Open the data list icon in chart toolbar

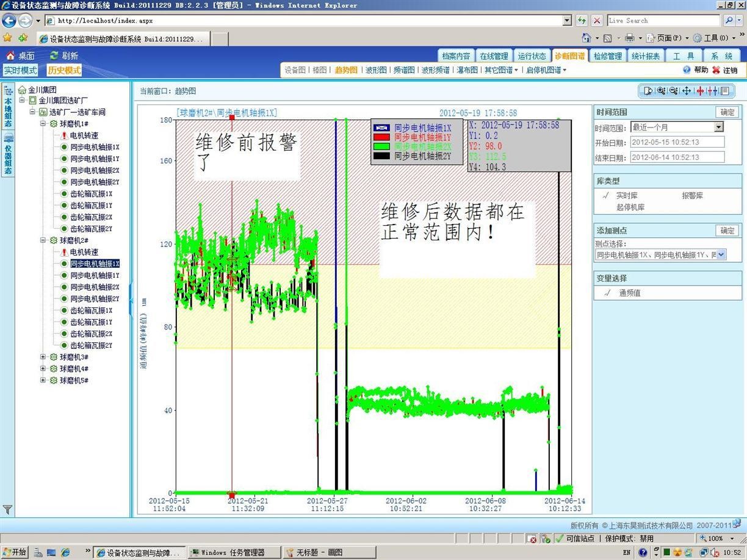pyautogui.click(x=724, y=91)
